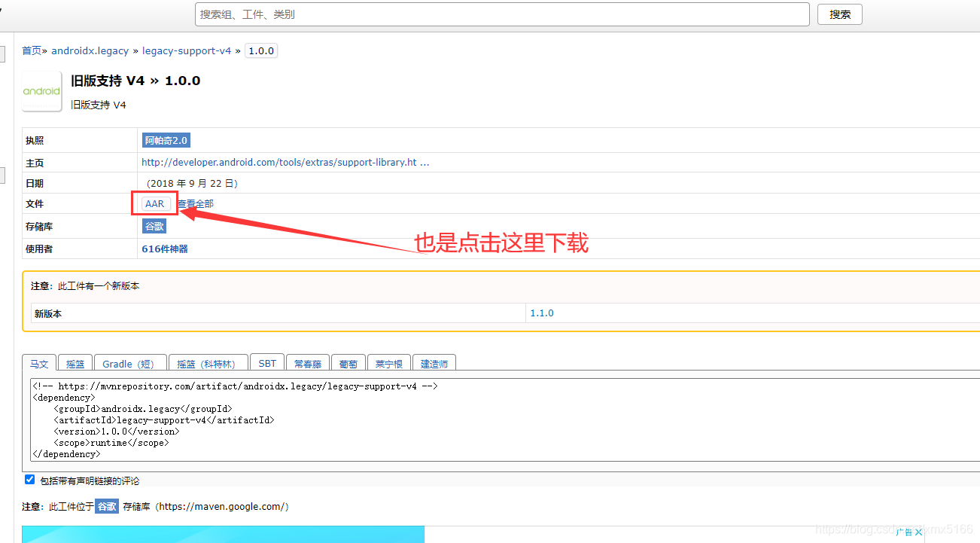
Task: Open the developer.android.com homepage link
Action: pyautogui.click(x=285, y=162)
